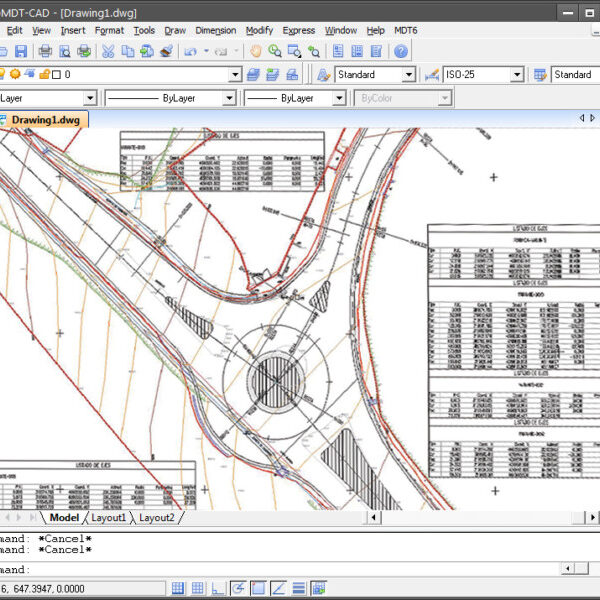Click the Zoom Previous icon

coord(313,51)
